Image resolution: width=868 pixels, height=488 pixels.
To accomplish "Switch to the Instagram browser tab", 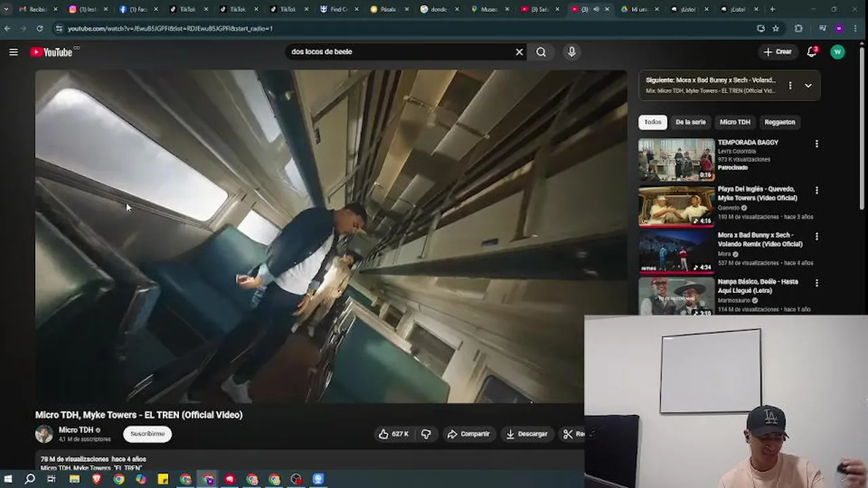I will click(87, 9).
